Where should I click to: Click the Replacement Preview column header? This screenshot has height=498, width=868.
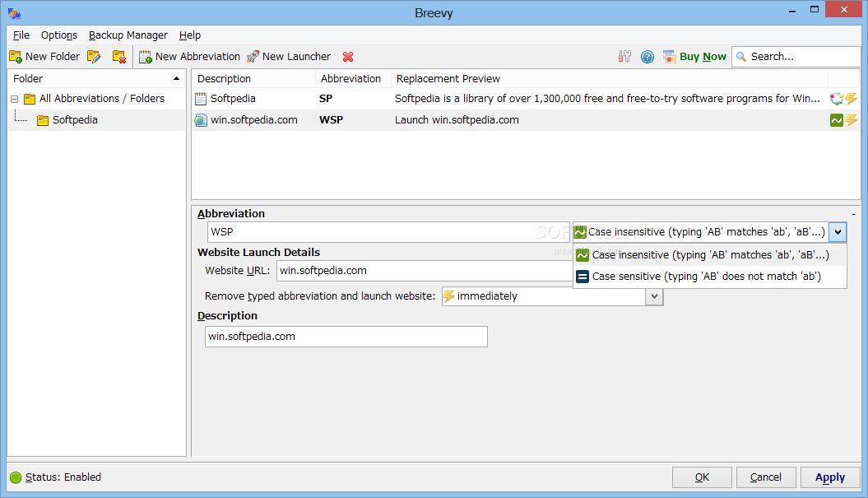(609, 79)
